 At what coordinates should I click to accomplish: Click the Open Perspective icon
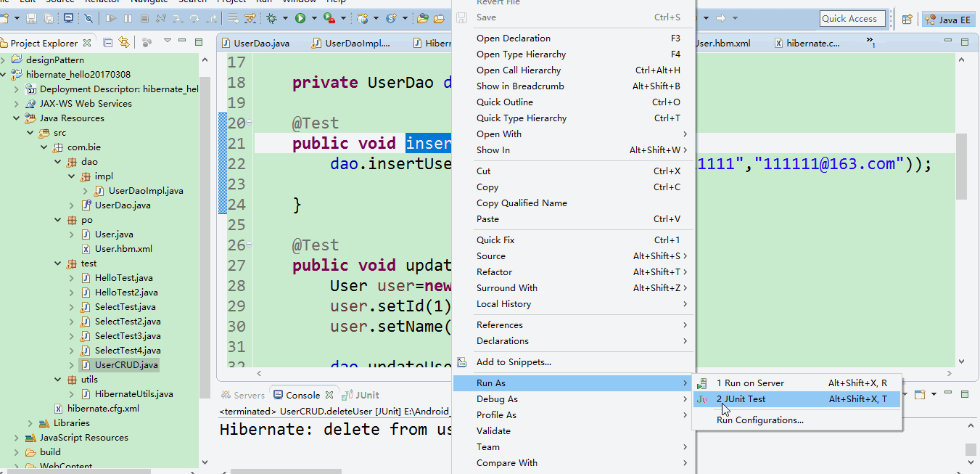[907, 19]
